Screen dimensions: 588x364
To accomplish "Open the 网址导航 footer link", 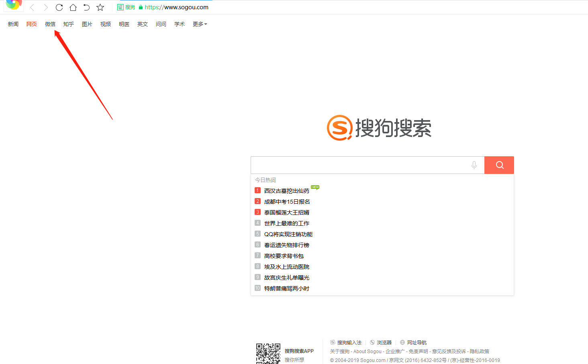I will (416, 343).
